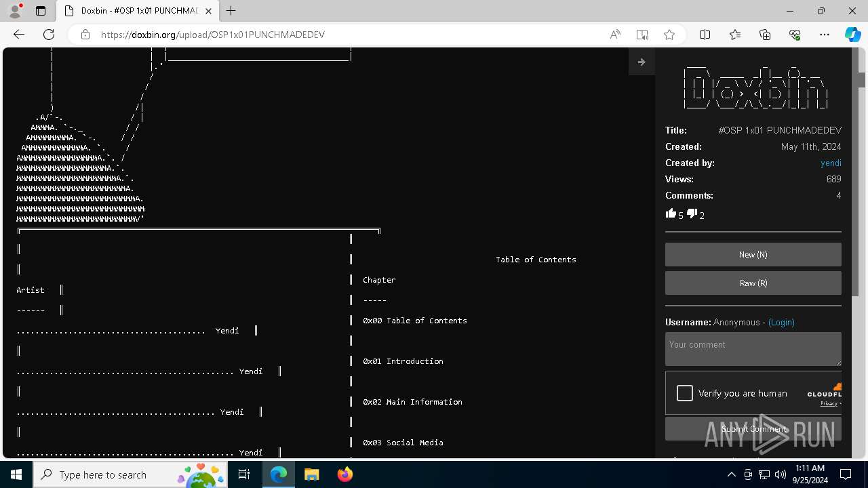The width and height of the screenshot is (868, 488).
Task: Open Task View on taskbar
Action: coord(245,474)
